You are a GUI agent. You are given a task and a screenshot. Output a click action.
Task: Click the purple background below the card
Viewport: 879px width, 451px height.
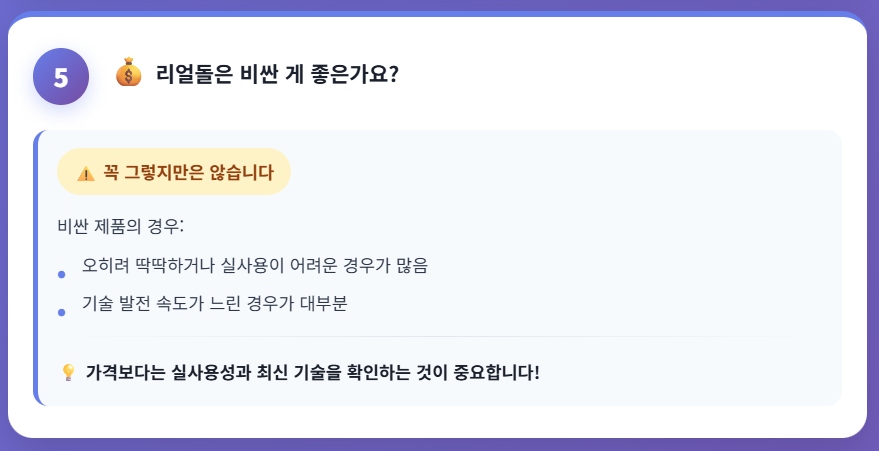(x=439, y=444)
